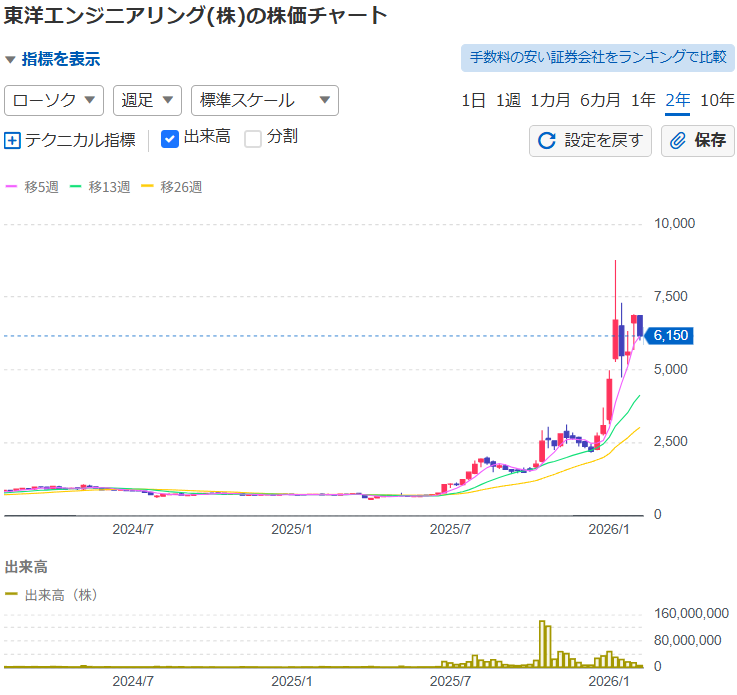Viewport: 737px width, 695px height.
Task: Click the 出来高（株） legend marker
Action: [12, 594]
